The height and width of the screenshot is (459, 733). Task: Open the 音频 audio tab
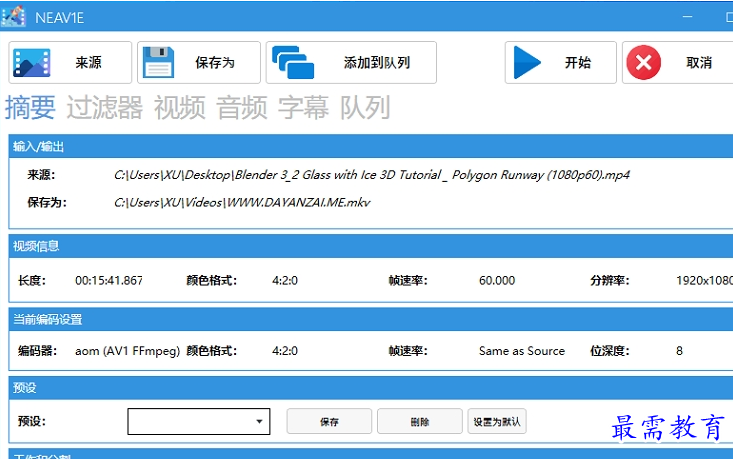pos(242,107)
